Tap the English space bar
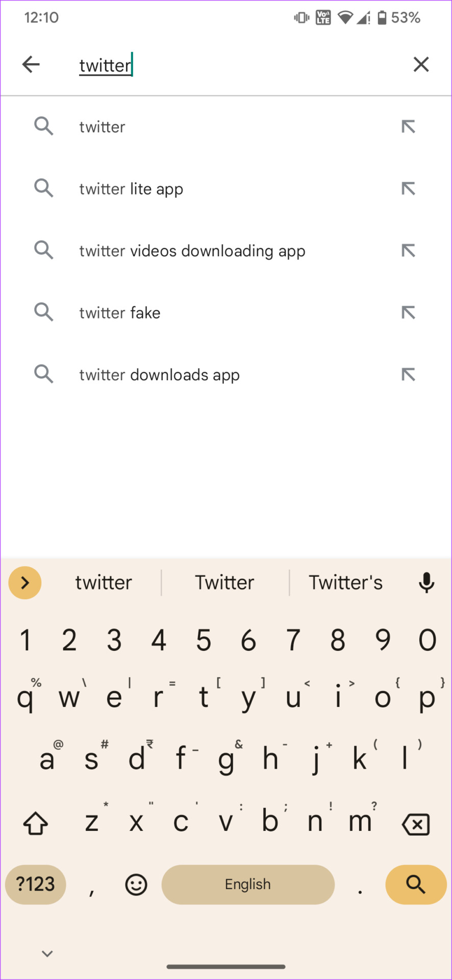Screen dimensions: 452x980 pyautogui.click(x=248, y=885)
